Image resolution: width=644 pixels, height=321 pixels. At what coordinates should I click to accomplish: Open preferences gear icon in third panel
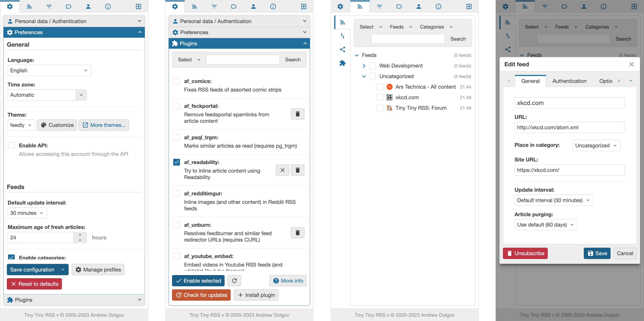tap(340, 7)
